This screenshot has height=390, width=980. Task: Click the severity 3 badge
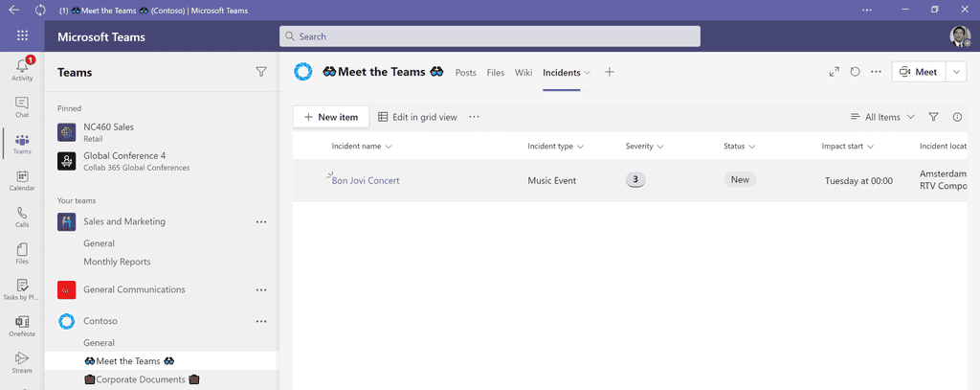pos(635,180)
